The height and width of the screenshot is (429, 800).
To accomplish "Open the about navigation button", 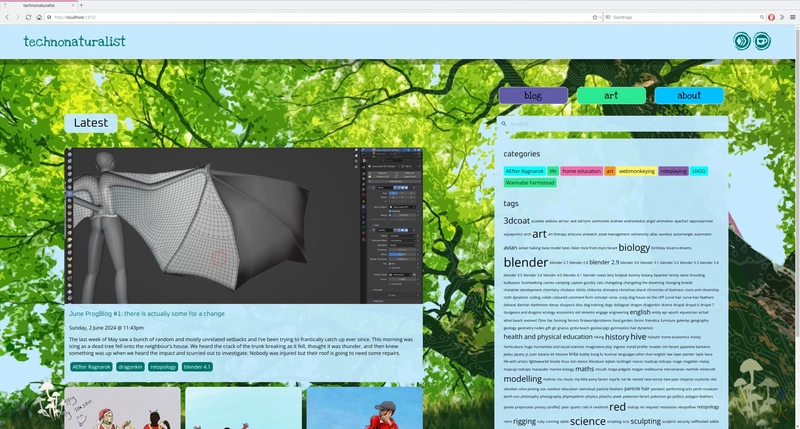I will pyautogui.click(x=689, y=95).
